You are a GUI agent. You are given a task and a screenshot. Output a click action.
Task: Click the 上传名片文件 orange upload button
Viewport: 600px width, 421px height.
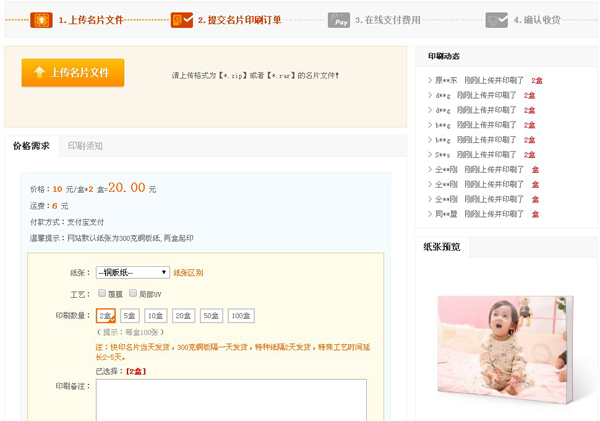pos(73,72)
